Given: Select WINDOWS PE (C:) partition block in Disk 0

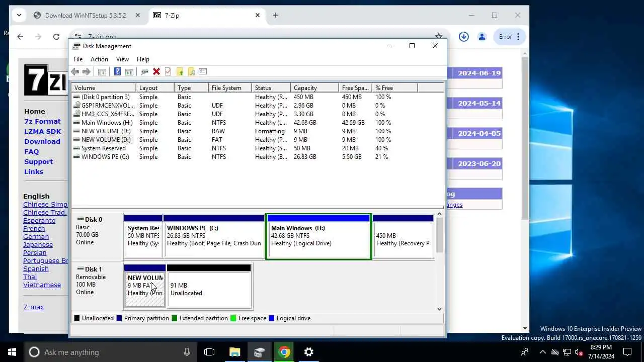Looking at the screenshot, I should pyautogui.click(x=214, y=237).
